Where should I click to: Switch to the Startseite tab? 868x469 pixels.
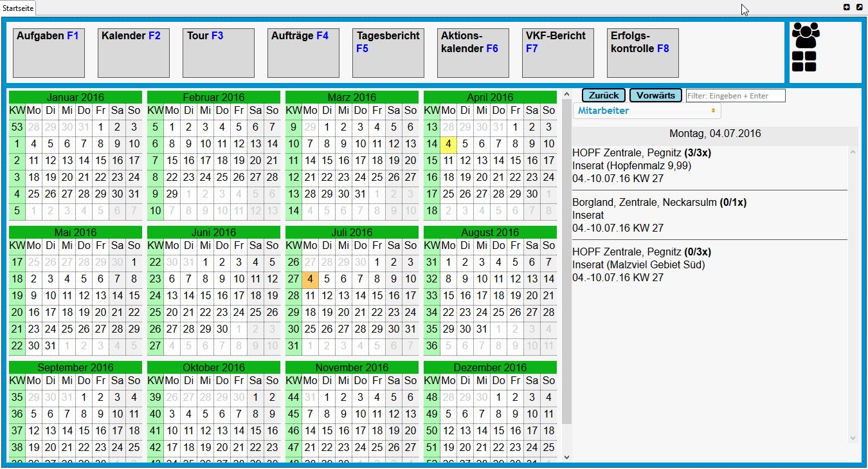pos(18,8)
